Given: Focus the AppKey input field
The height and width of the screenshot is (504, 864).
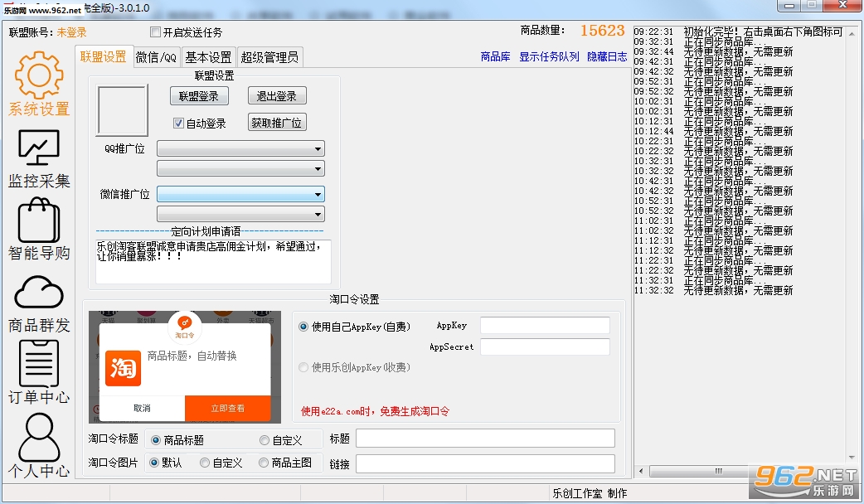Looking at the screenshot, I should coord(545,326).
